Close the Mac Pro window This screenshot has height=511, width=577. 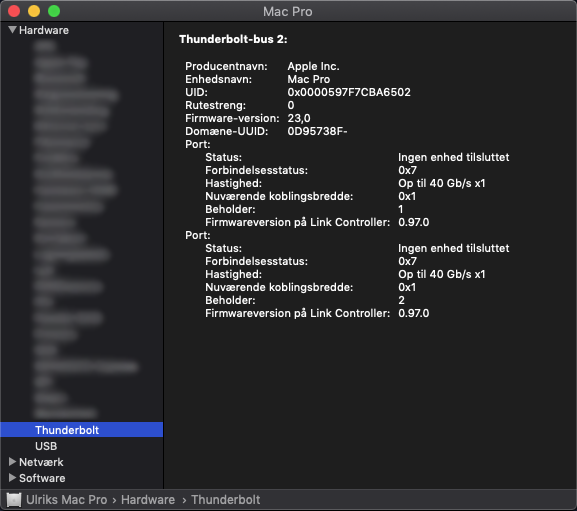(14, 11)
